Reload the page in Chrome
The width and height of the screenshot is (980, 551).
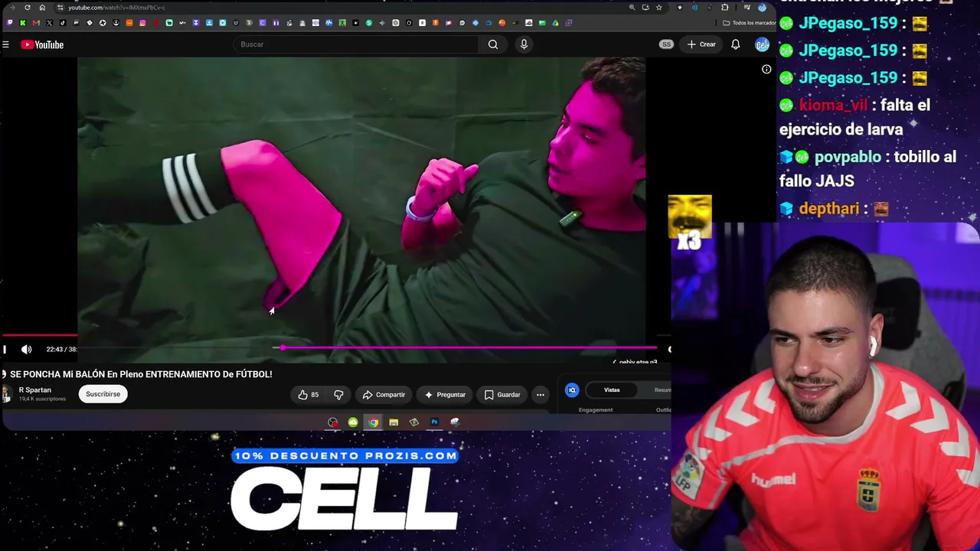(x=28, y=8)
